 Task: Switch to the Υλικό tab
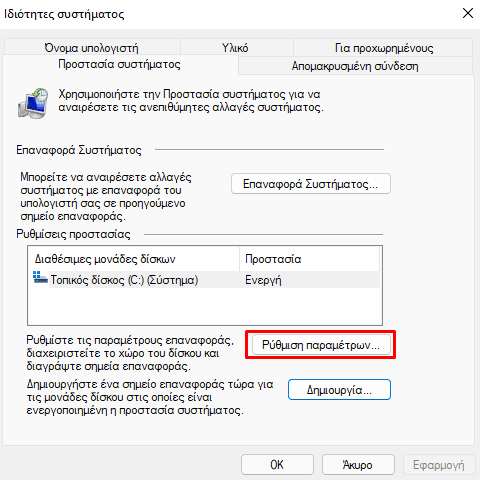pyautogui.click(x=235, y=48)
